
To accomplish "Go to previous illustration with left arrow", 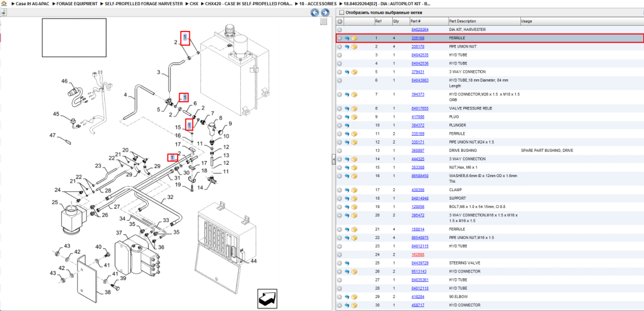I will coord(315,13).
